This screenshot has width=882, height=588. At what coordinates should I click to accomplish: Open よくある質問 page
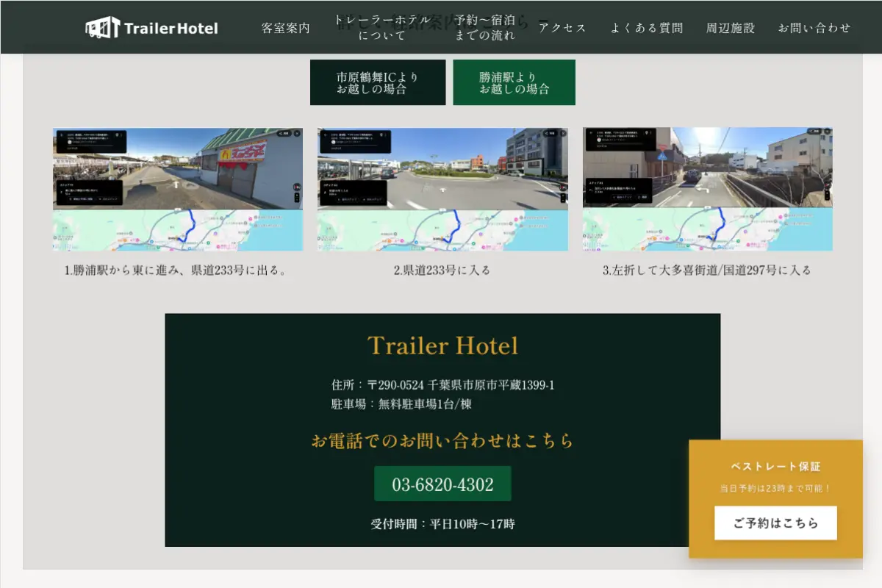(646, 28)
